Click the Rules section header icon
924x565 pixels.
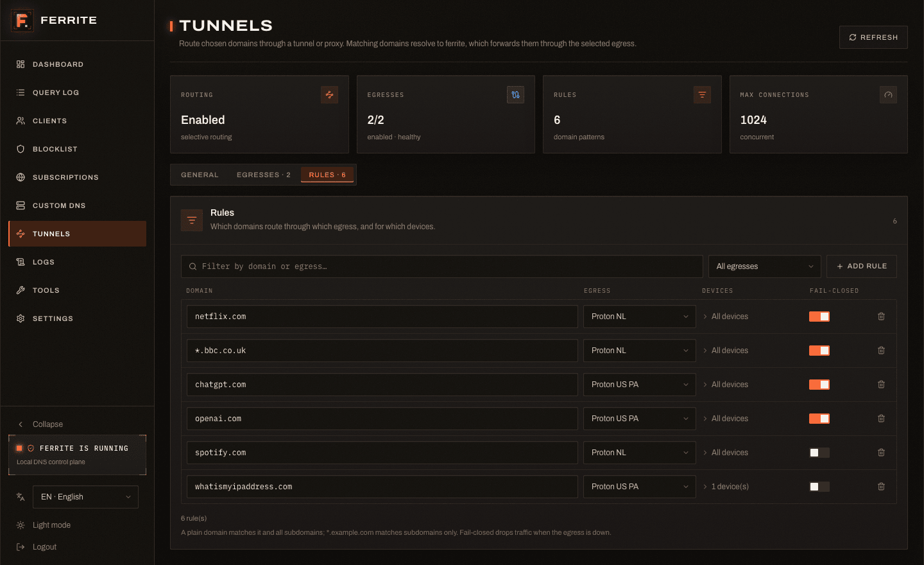pos(192,220)
